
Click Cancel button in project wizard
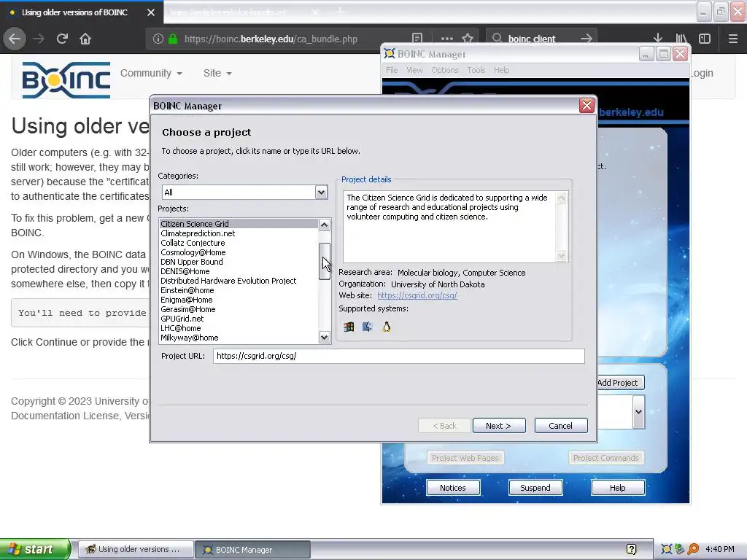(561, 426)
